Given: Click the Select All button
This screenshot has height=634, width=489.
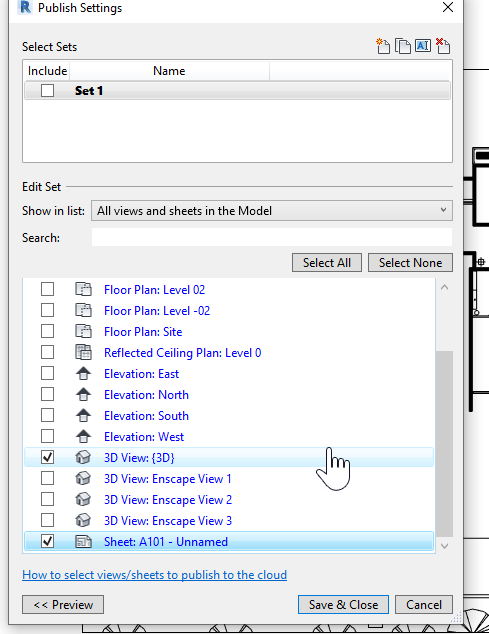Looking at the screenshot, I should [327, 263].
